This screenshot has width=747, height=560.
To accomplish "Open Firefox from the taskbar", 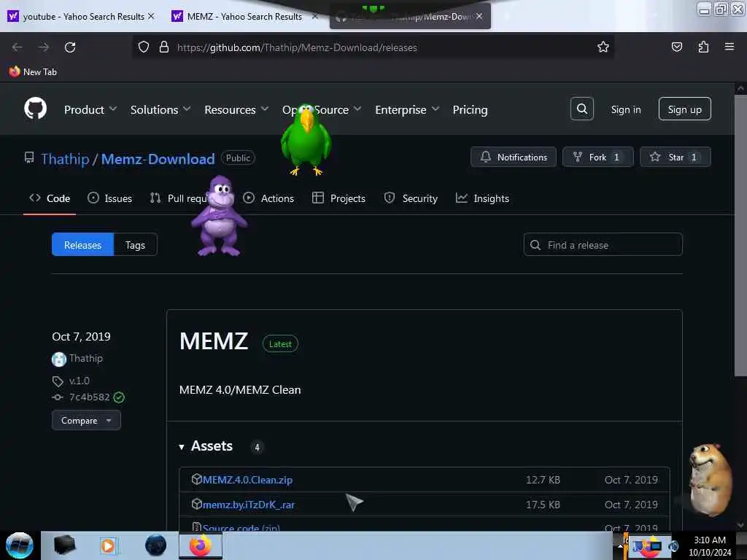I will [x=200, y=545].
